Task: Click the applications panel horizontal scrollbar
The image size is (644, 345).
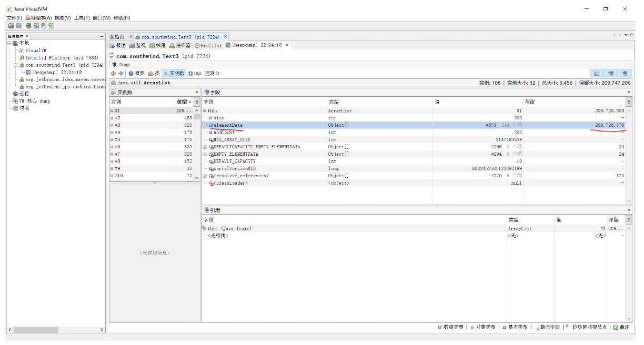Action: click(56, 330)
